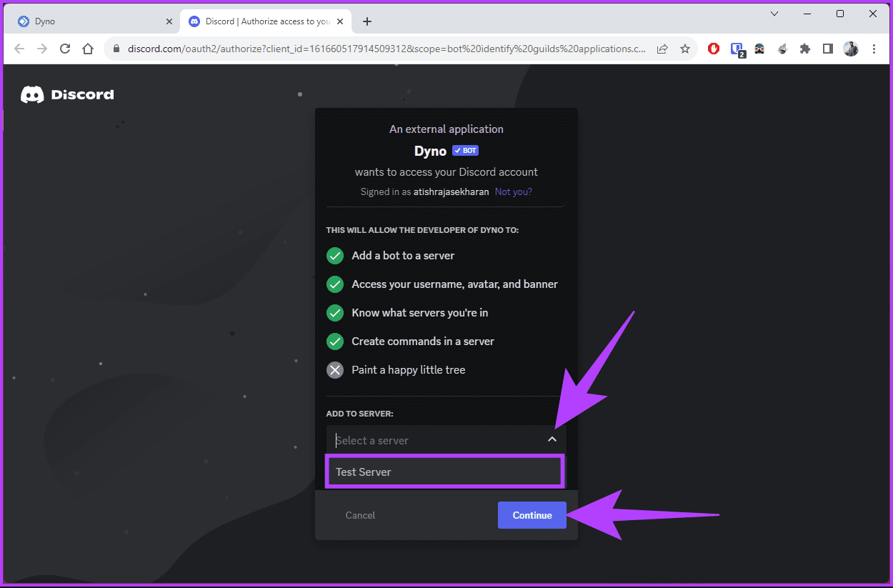Go forward with the browser arrow
The height and width of the screenshot is (588, 893).
point(42,49)
